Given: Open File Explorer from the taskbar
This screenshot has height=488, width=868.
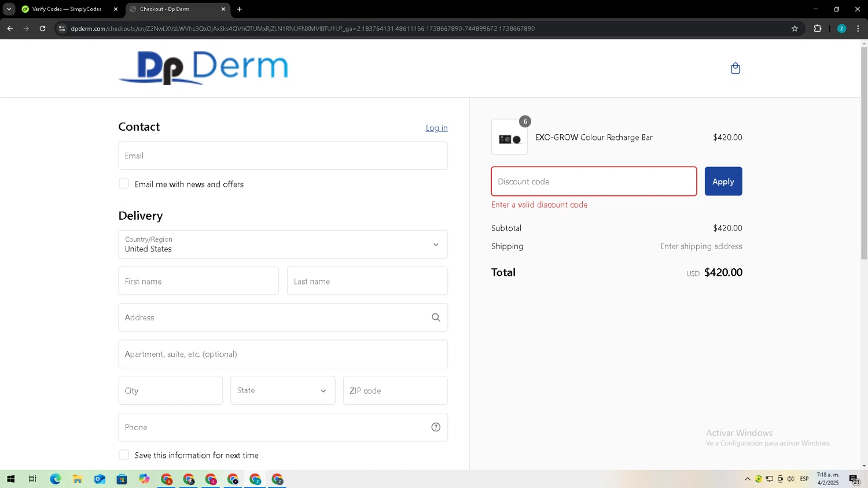Looking at the screenshot, I should [x=77, y=479].
